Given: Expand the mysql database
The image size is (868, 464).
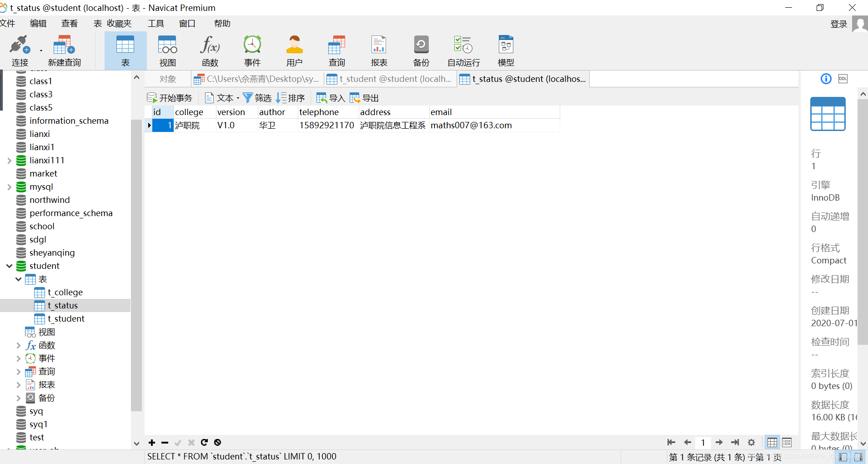Looking at the screenshot, I should 9,187.
